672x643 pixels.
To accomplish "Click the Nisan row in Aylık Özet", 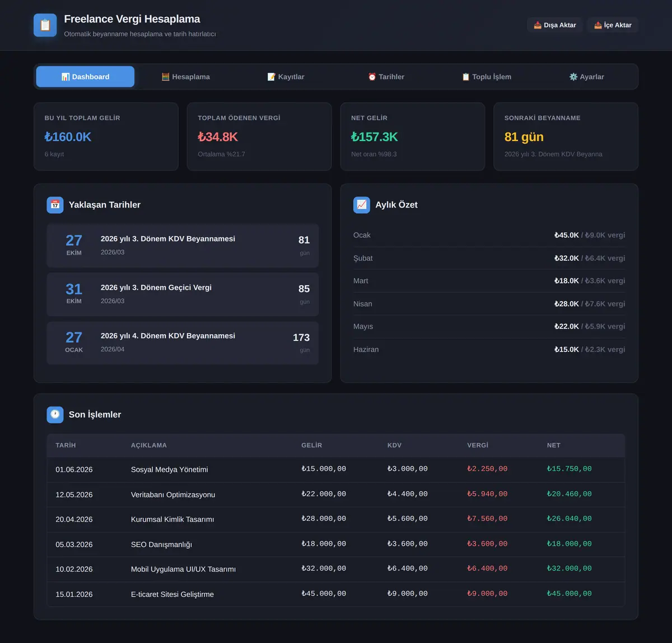I will (489, 304).
